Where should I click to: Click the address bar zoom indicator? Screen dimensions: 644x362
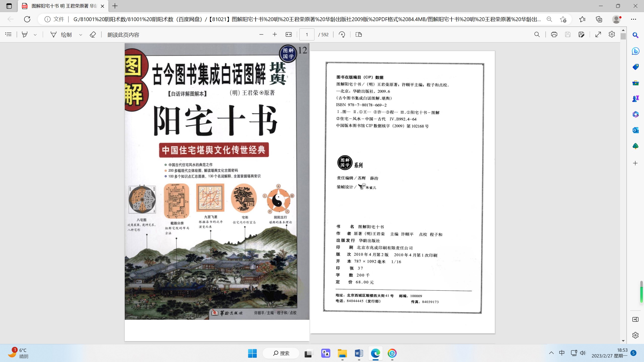coord(549,19)
